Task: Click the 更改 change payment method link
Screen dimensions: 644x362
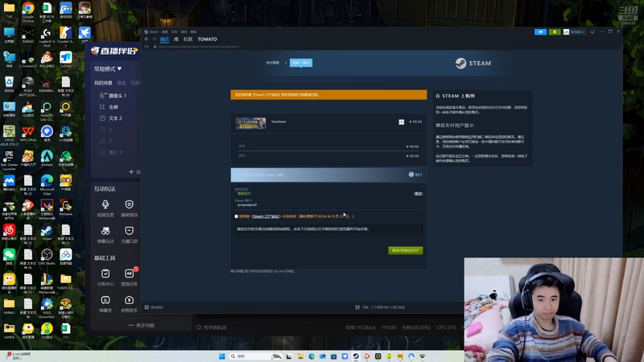Action: click(x=418, y=194)
